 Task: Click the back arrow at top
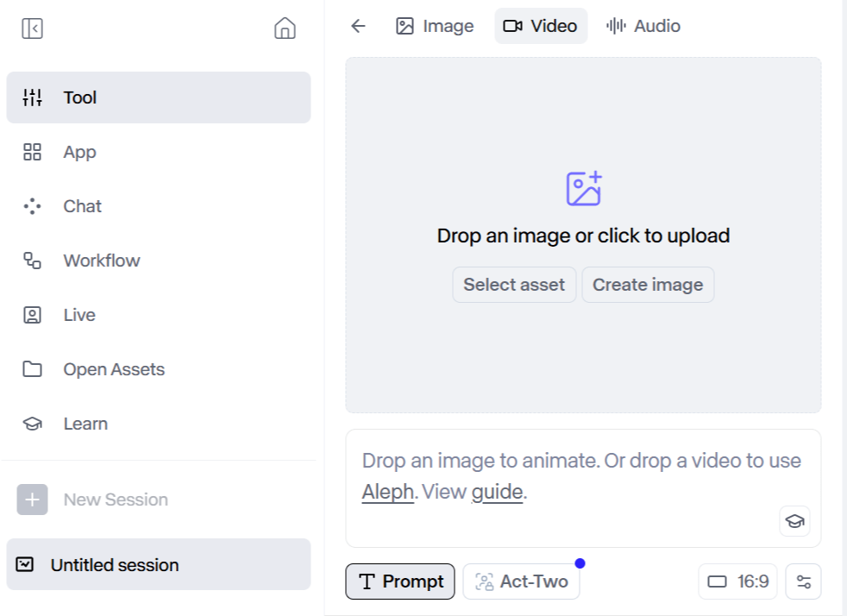point(357,26)
